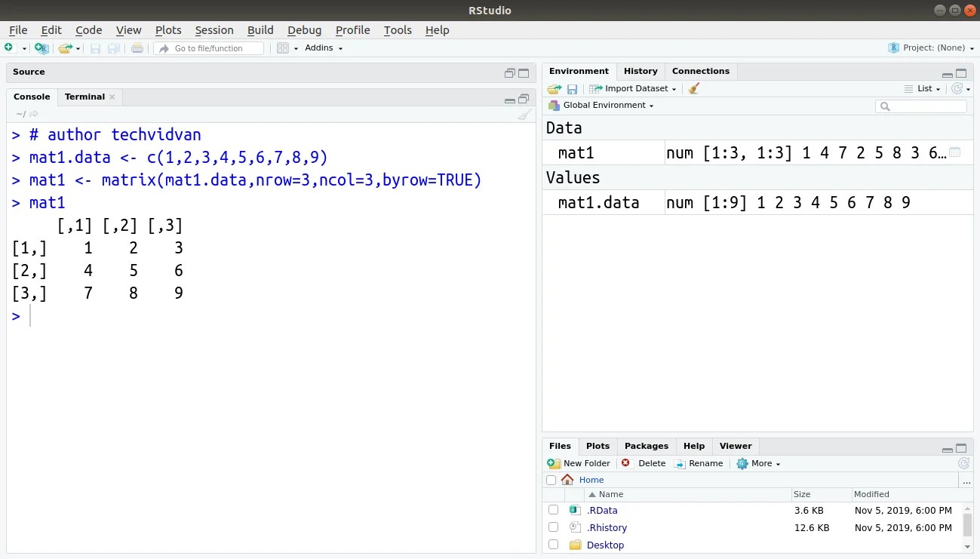This screenshot has height=559, width=980.
Task: Clear console with the broom icon
Action: (x=524, y=114)
